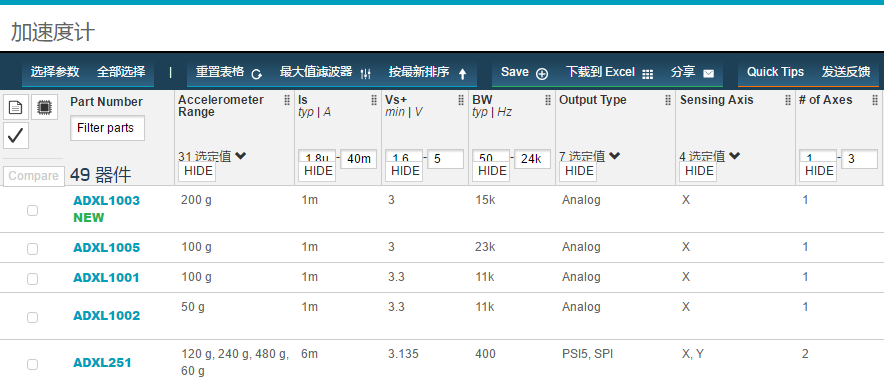Viewport: 884px width, 380px height.
Task: Click the '23k' BW cell
Action: 485,247
